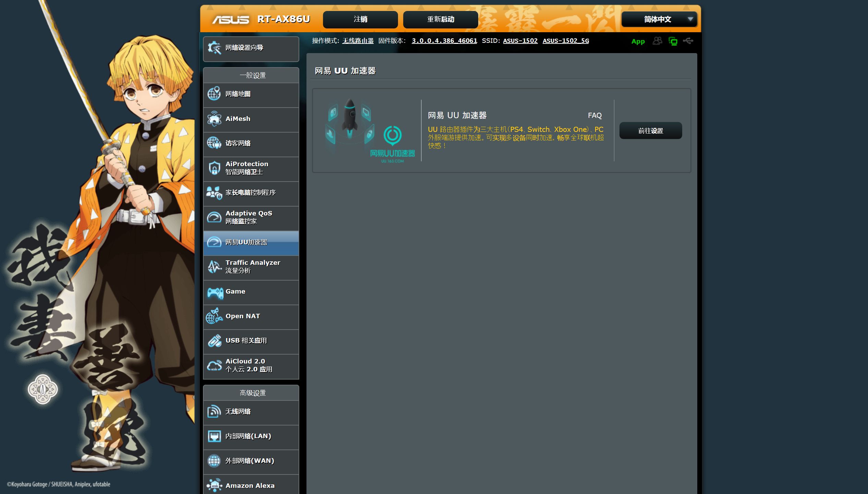Viewport: 868px width, 494px height.
Task: Open the 简体中文 language dropdown
Action: click(657, 20)
